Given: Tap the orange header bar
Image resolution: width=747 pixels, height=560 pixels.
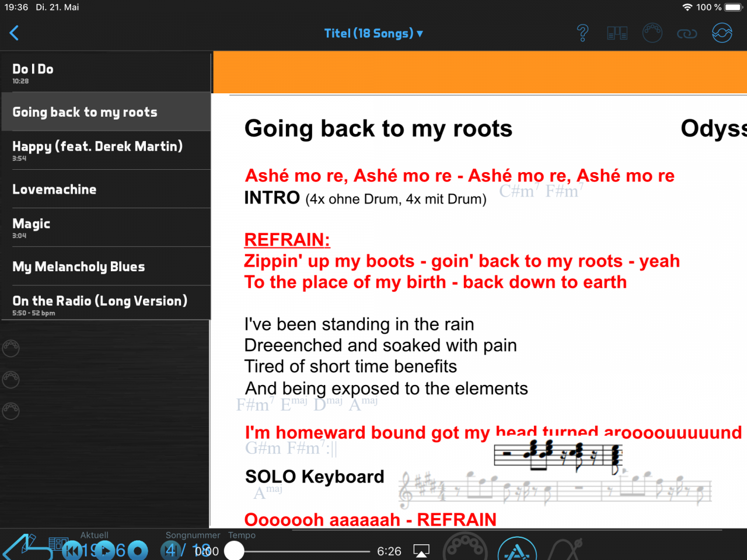Looking at the screenshot, I should 480,72.
